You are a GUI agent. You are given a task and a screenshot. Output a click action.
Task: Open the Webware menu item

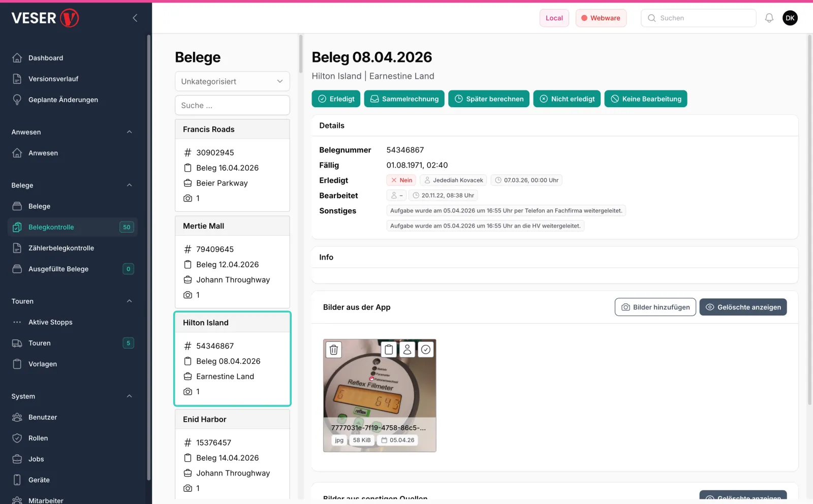[601, 18]
